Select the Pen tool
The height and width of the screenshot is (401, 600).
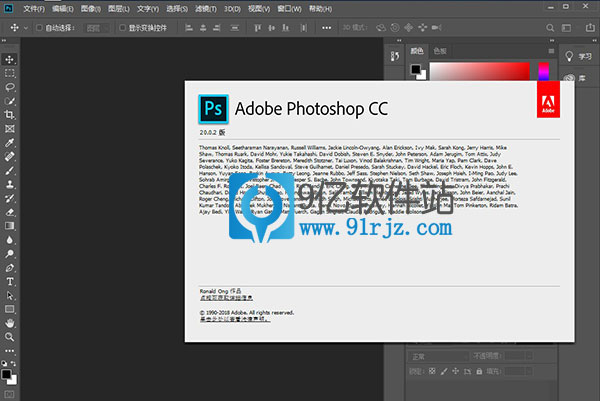[x=10, y=268]
